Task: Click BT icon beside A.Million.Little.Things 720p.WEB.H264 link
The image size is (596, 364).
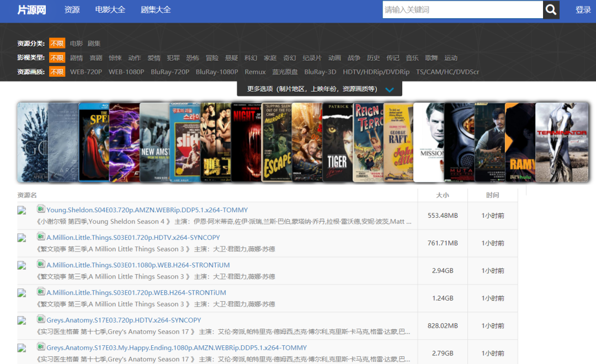Action: click(x=41, y=291)
